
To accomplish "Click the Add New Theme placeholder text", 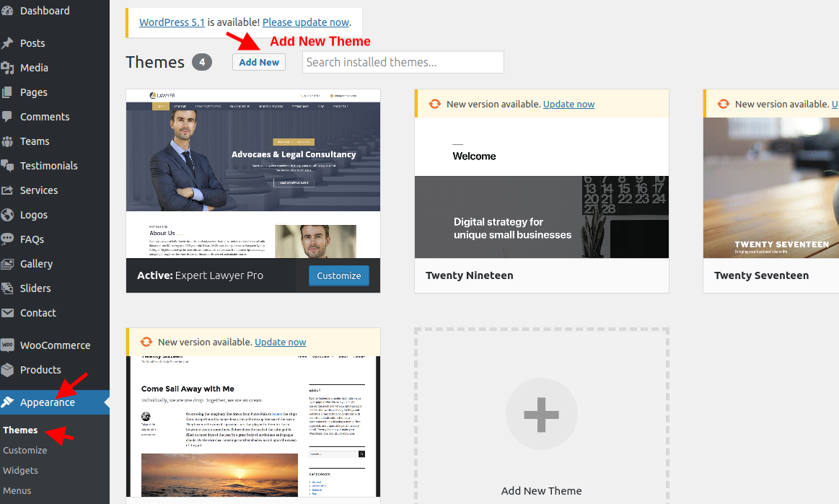I will coord(542,490).
